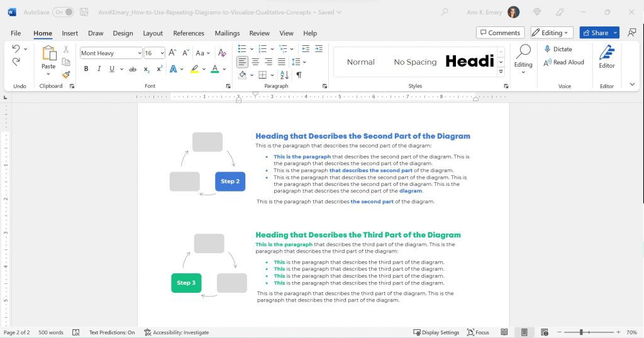Screen dimensions: 644x338
Task: Open the font size dropdown
Action: click(162, 53)
